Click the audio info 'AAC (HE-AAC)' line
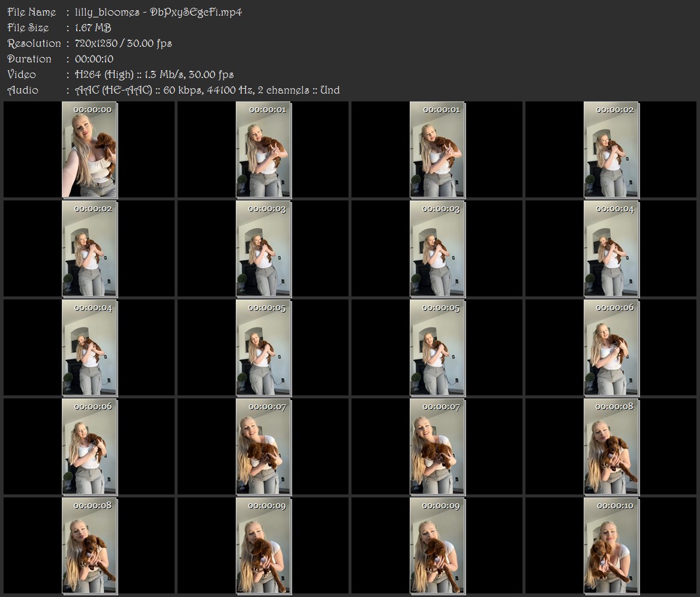 (207, 90)
